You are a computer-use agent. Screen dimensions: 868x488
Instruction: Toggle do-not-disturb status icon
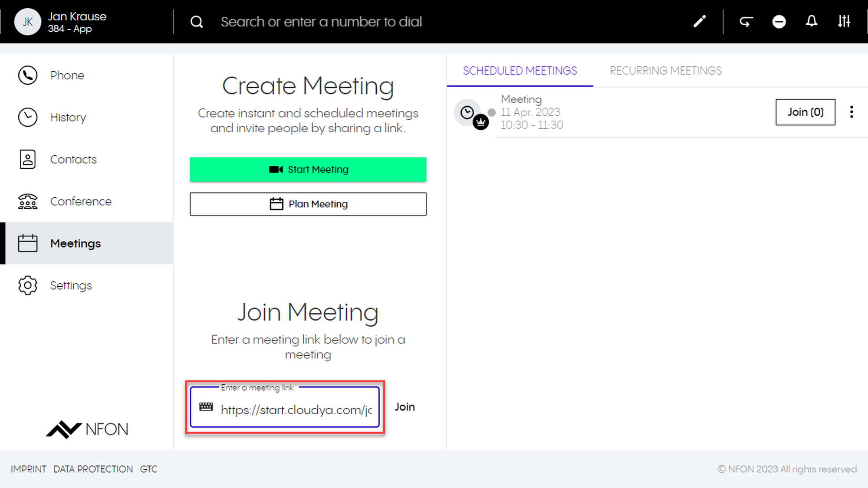pyautogui.click(x=779, y=21)
